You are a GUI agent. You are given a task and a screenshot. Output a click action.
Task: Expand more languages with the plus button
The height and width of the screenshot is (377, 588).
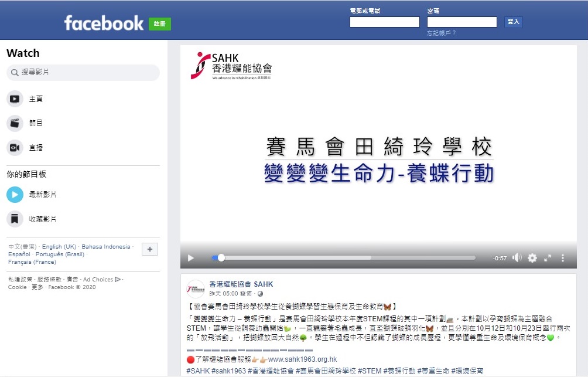coord(149,249)
